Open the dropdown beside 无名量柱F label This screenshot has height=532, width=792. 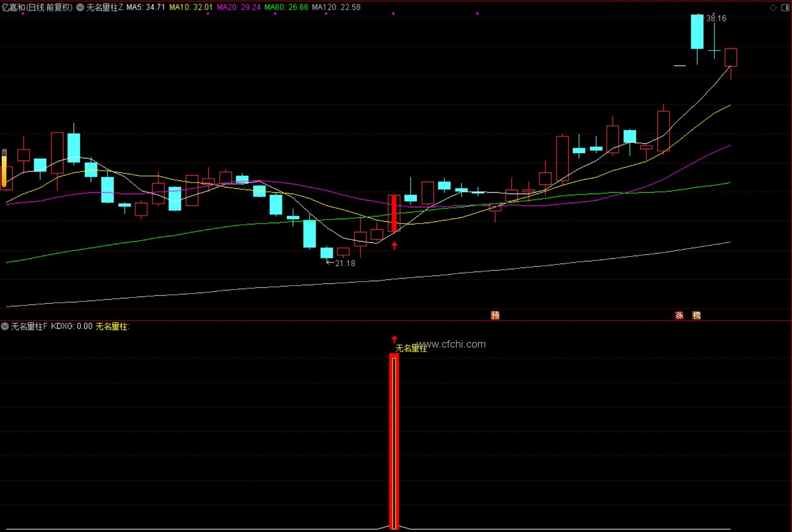coord(5,326)
